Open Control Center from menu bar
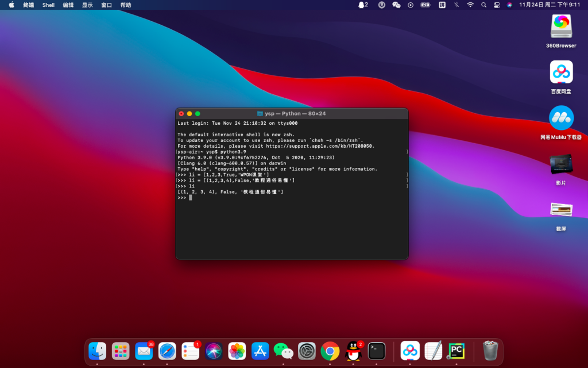Screen dimensions: 588x368 (497, 5)
